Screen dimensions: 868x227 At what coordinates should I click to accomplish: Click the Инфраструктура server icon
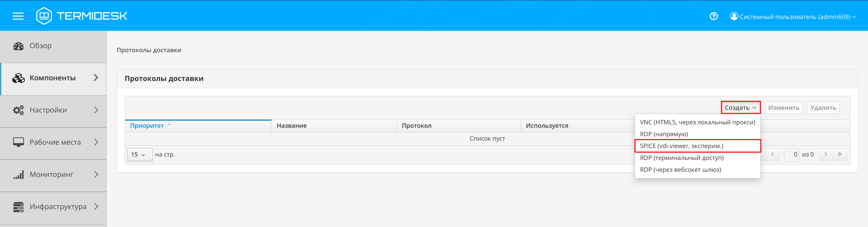(18, 207)
